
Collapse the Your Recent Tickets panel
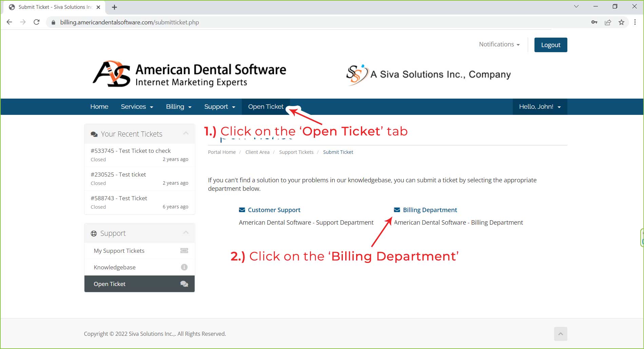tap(186, 134)
